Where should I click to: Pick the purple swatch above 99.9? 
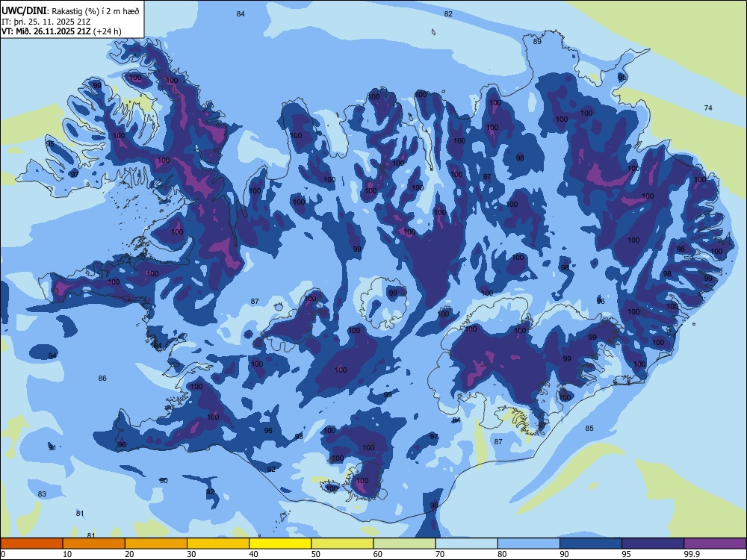[715, 544]
